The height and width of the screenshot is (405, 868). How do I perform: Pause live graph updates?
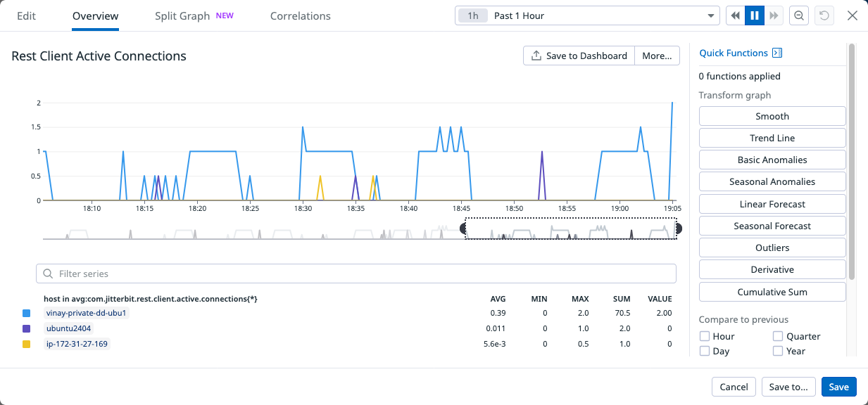pyautogui.click(x=755, y=15)
